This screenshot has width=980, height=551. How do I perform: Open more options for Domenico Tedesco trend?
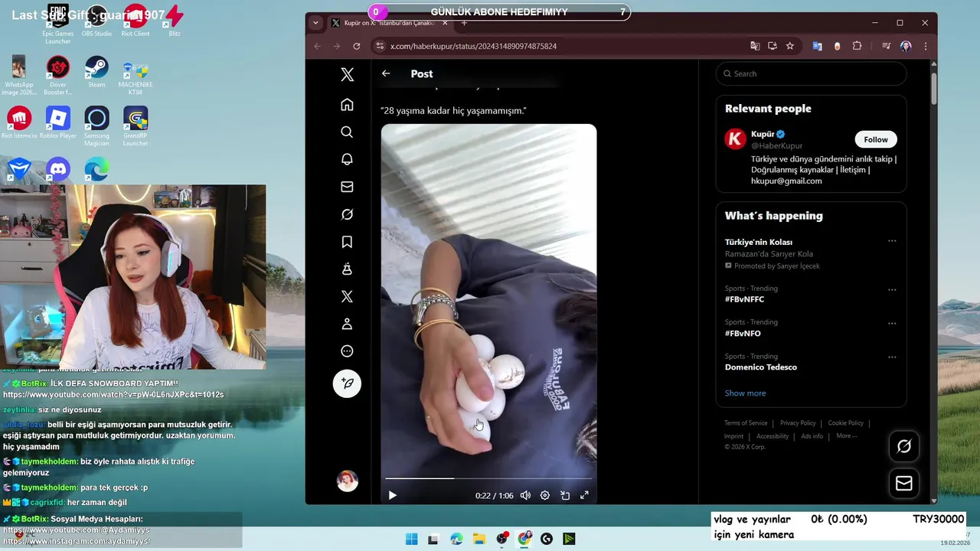(x=892, y=357)
